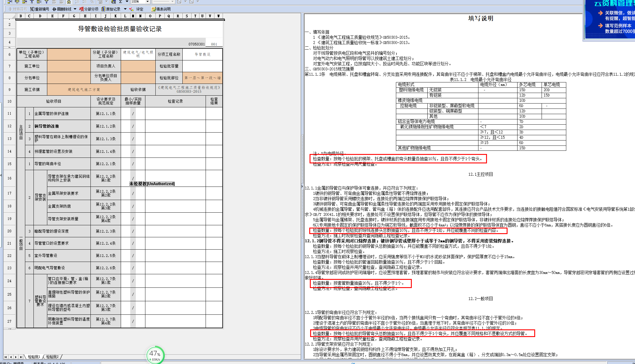Click the 分部分项 toolbar icon
This screenshot has width=635, height=364.
pyautogui.click(x=89, y=9)
